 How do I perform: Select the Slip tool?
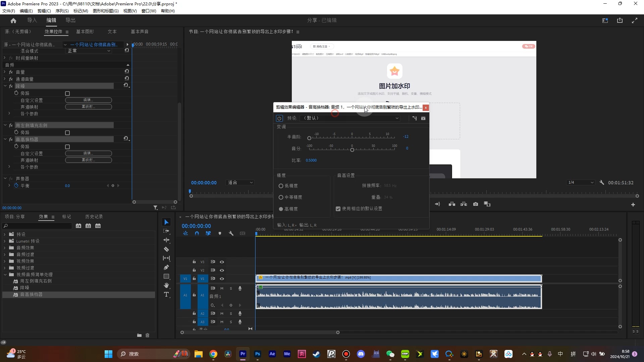[x=166, y=258]
